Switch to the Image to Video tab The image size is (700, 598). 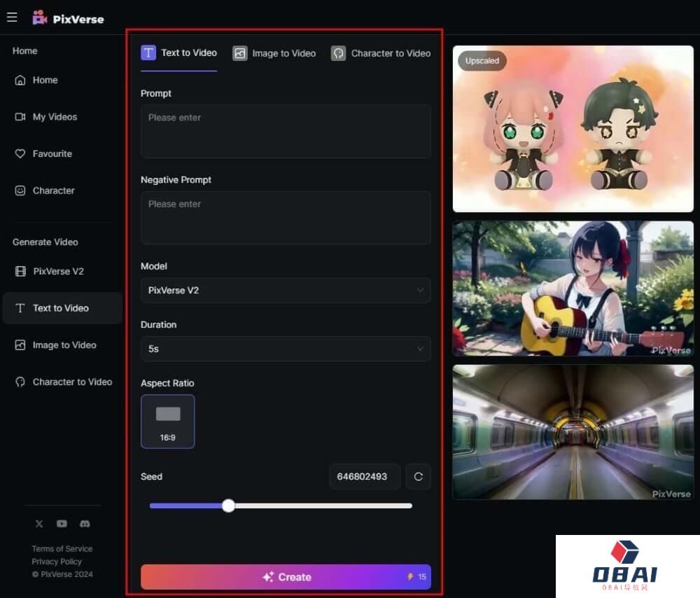(x=274, y=54)
